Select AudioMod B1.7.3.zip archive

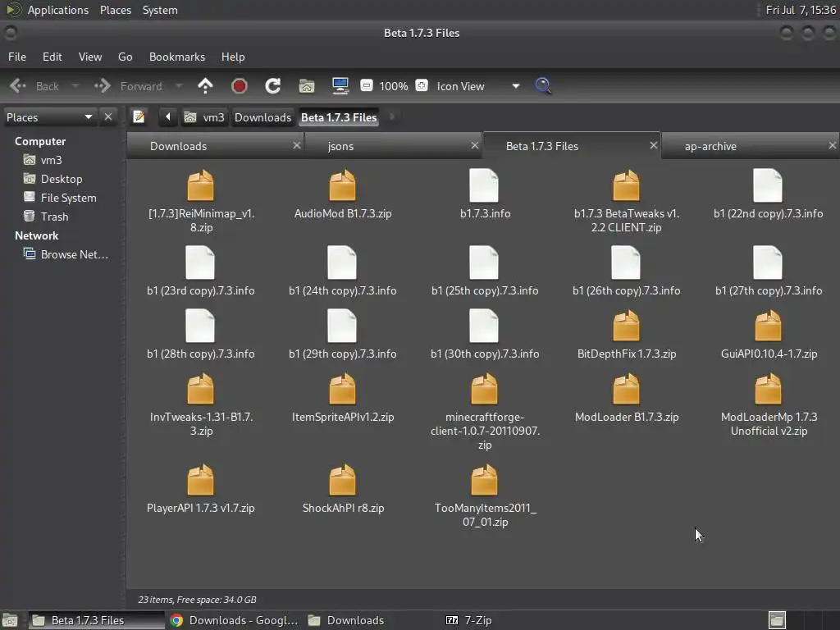click(x=343, y=194)
